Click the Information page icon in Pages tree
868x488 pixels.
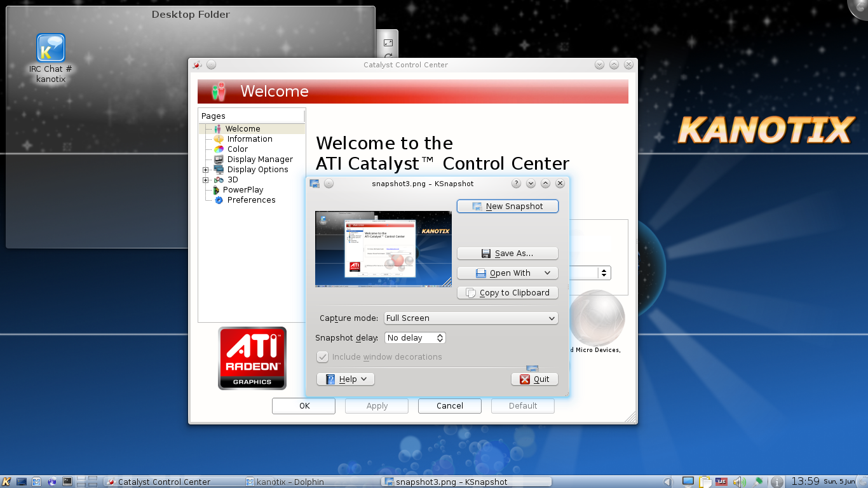pyautogui.click(x=219, y=139)
